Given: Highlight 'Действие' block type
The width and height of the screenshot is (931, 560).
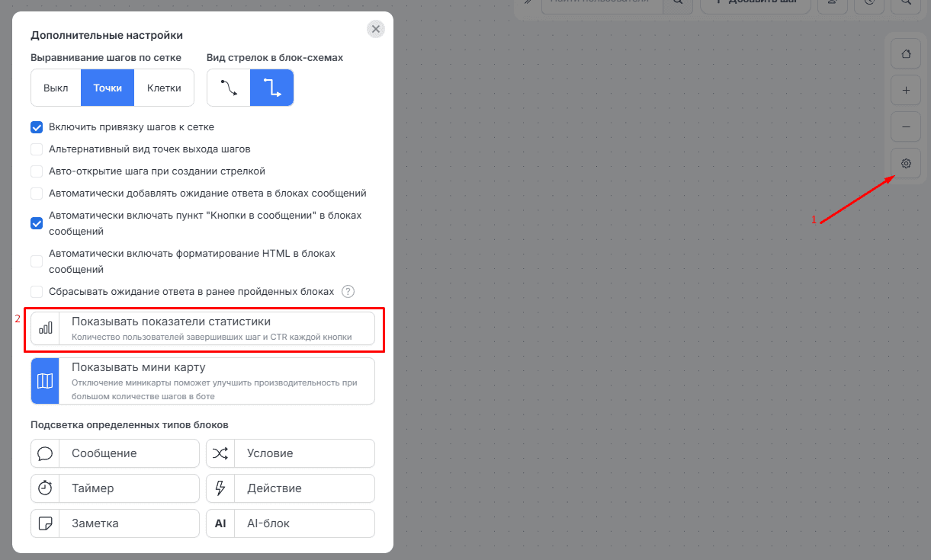Looking at the screenshot, I should click(x=291, y=488).
